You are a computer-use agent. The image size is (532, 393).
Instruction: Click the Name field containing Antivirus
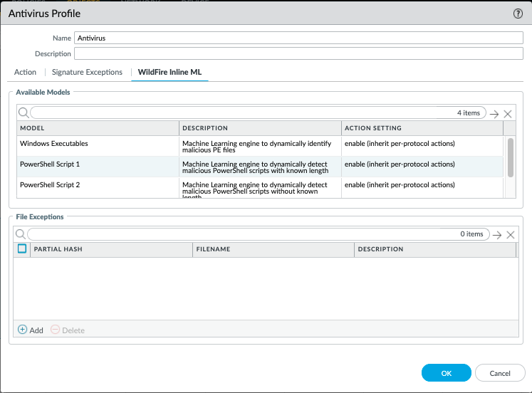(x=298, y=38)
